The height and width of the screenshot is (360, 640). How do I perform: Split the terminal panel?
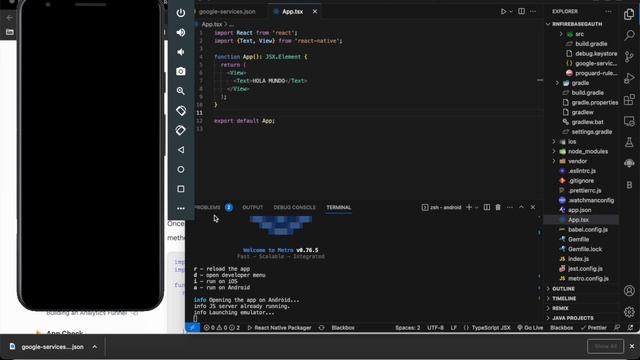487,207
